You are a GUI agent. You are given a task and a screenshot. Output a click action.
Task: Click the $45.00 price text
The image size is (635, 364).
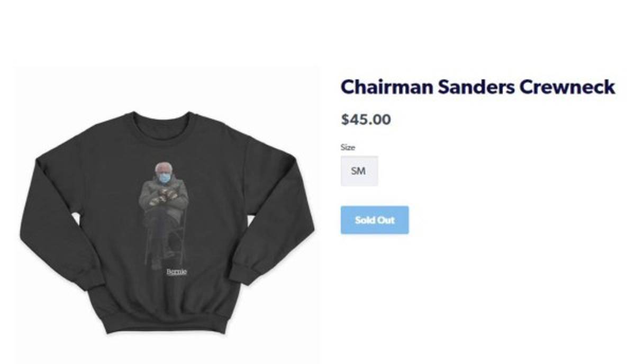click(x=366, y=120)
